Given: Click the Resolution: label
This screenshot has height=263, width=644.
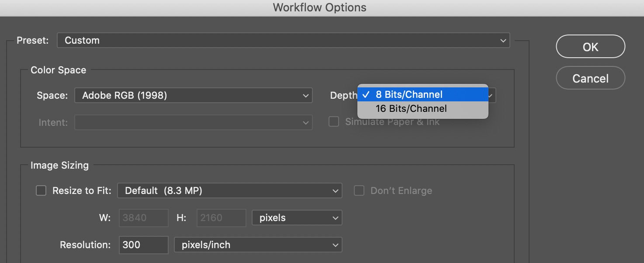Looking at the screenshot, I should pos(85,245).
